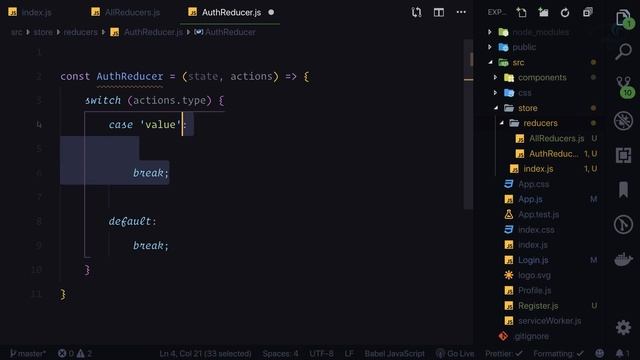Expand the css folder arrow
Viewport: 640px width, 360px height.
pyautogui.click(x=496, y=93)
